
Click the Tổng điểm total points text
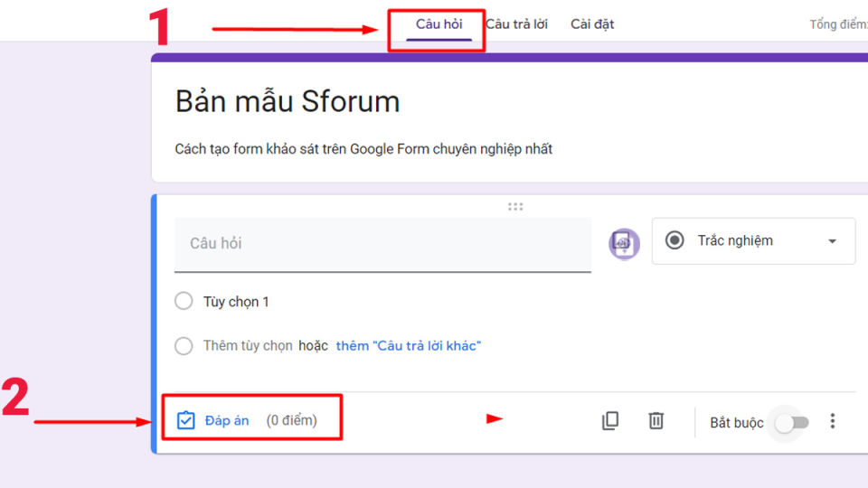tap(838, 24)
